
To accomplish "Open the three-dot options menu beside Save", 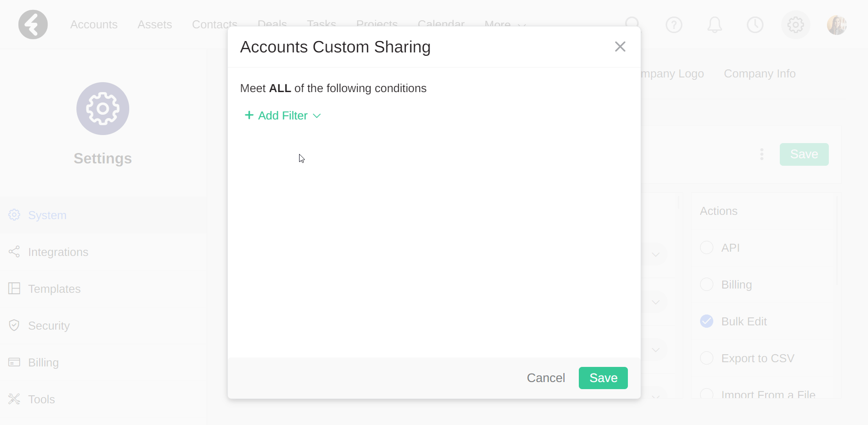I will pos(761,154).
